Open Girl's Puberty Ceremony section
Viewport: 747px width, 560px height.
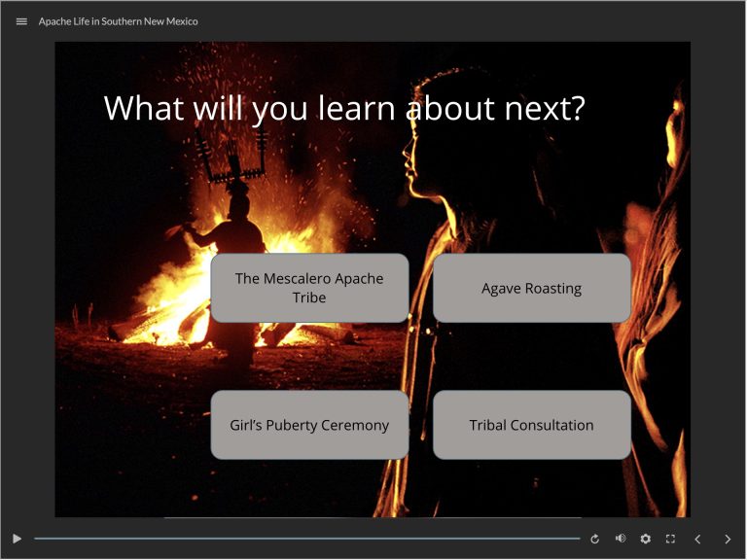tap(309, 425)
